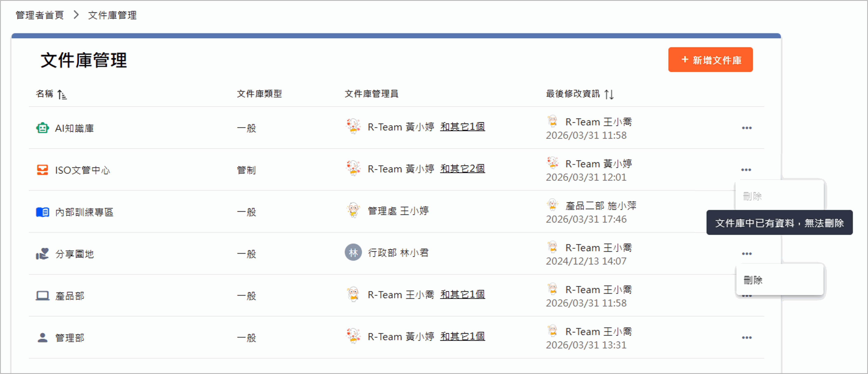Click the 產品部 laptop icon
The height and width of the screenshot is (374, 868).
click(x=42, y=296)
